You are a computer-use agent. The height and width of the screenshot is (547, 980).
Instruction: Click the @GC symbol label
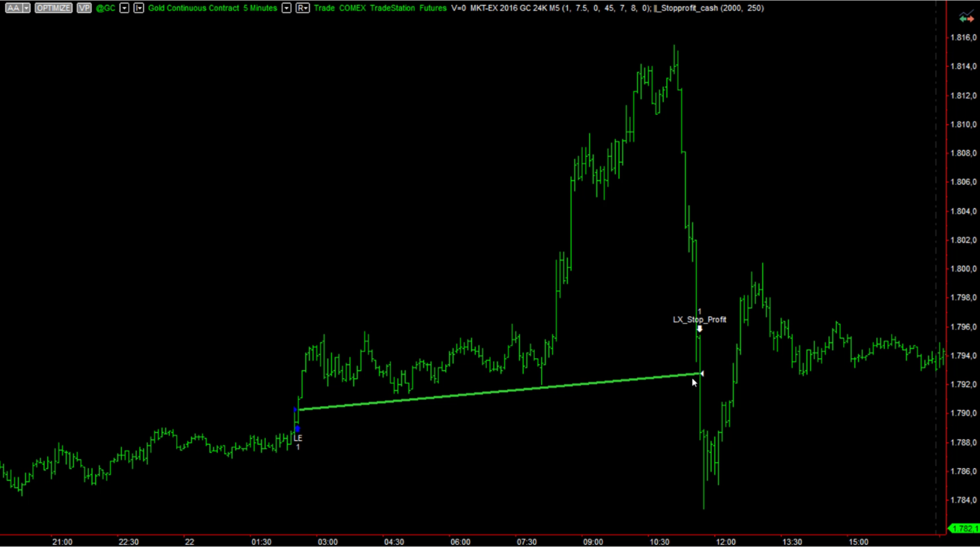click(x=105, y=8)
